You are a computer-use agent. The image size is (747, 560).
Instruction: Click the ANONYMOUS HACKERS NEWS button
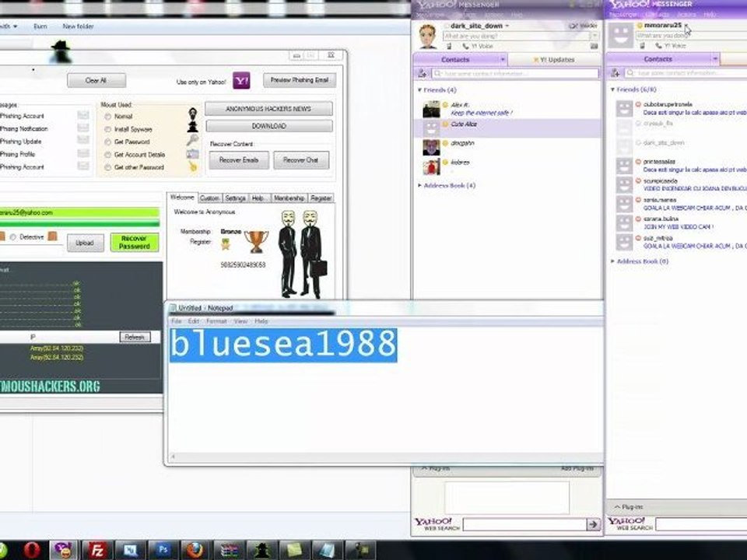click(268, 109)
